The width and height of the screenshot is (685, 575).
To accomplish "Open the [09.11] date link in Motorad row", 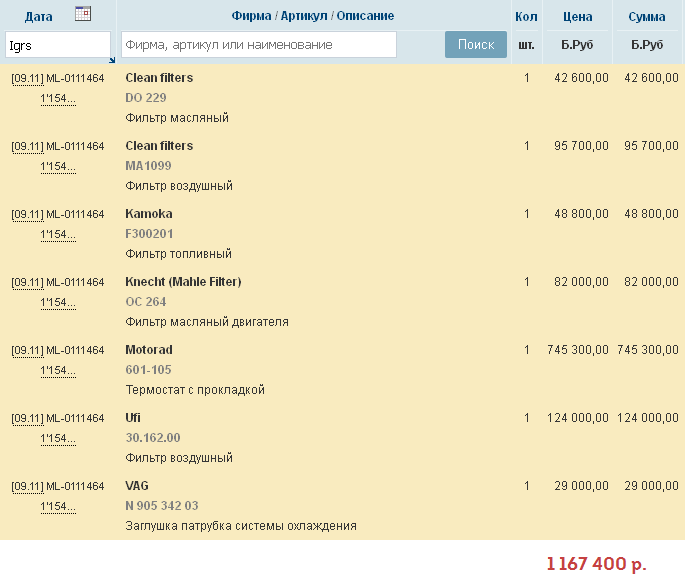I will click(28, 350).
